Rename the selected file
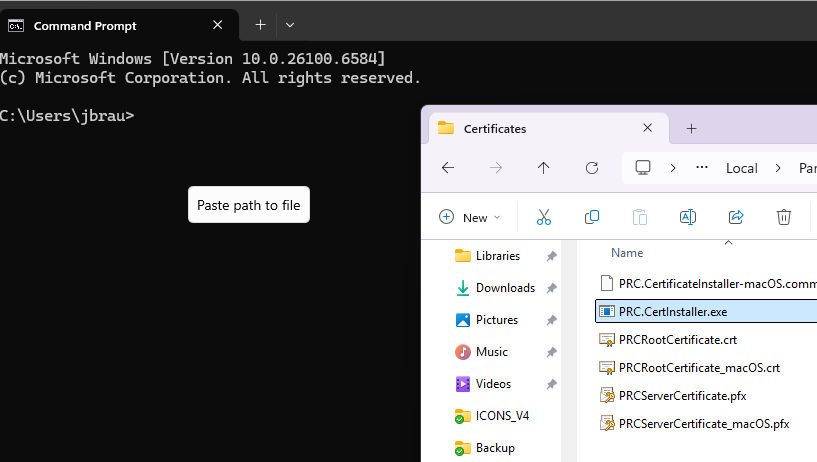Screen dimensions: 817x462 [688, 217]
